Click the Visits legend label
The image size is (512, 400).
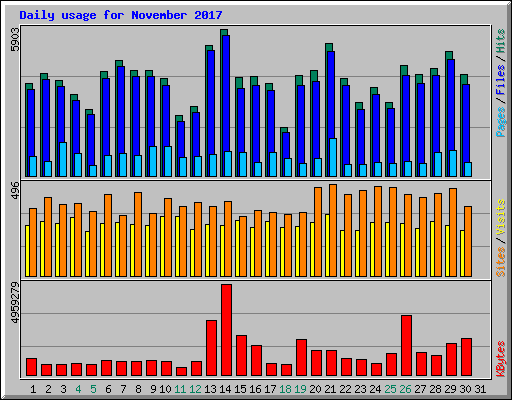pos(501,218)
